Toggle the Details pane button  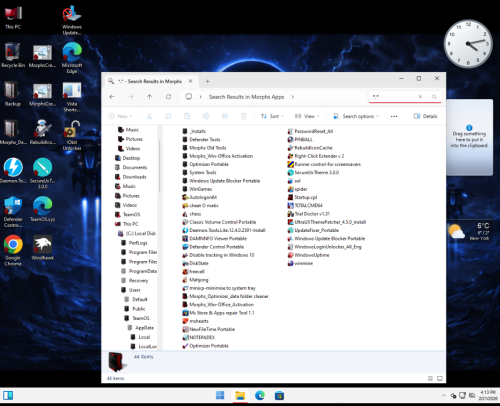tap(425, 116)
